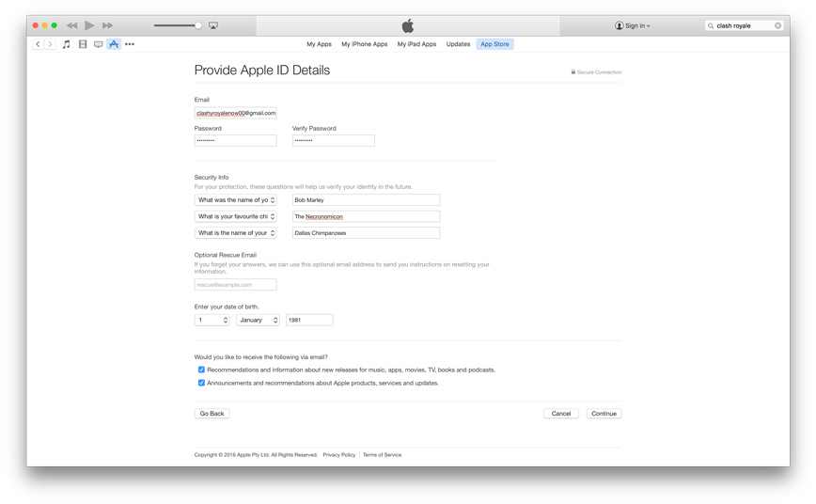The height and width of the screenshot is (504, 816).
Task: Open the More media types ellipsis
Action: pos(130,44)
